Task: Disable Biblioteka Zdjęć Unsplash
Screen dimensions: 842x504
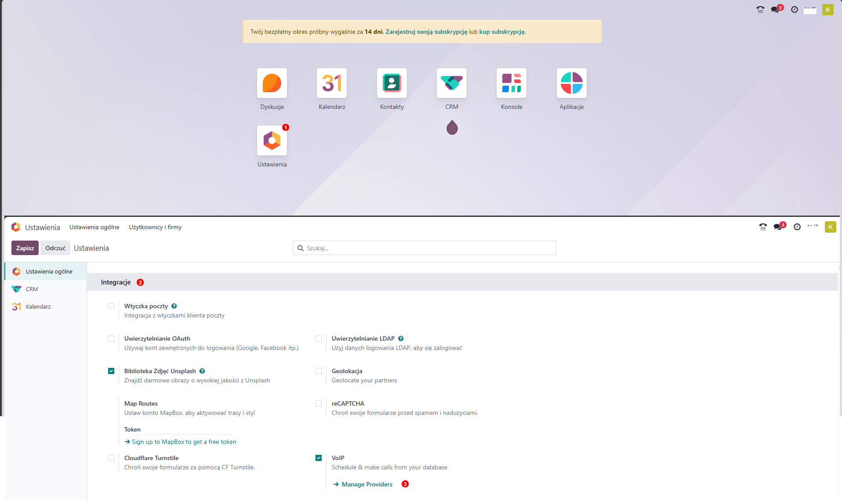Action: tap(111, 371)
